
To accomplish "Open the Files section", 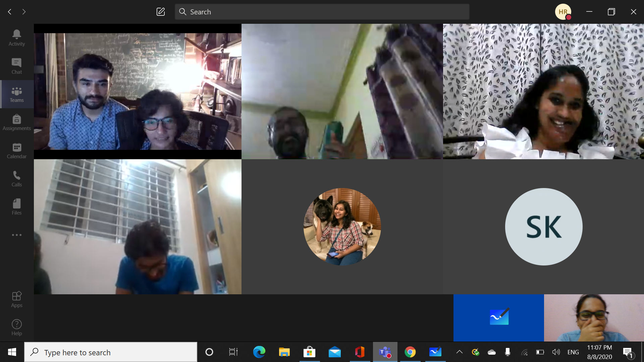I will point(16,207).
